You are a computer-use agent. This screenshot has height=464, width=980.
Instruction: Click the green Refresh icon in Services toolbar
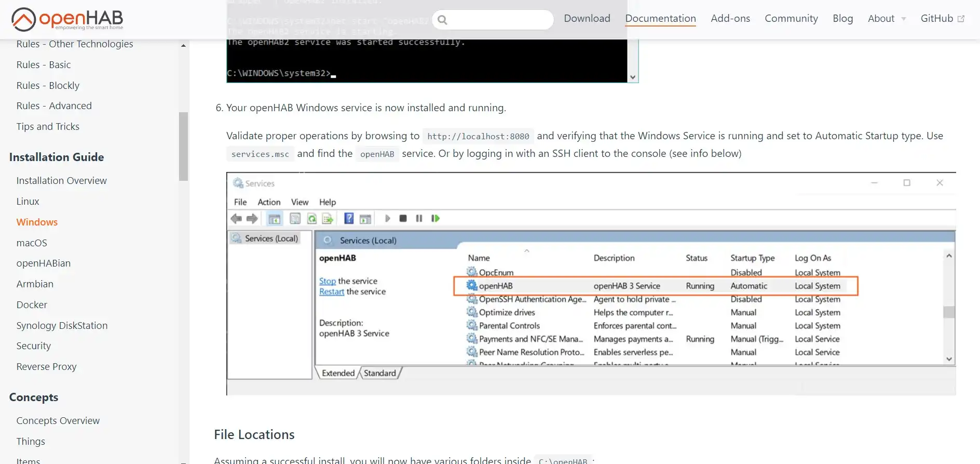tap(312, 219)
